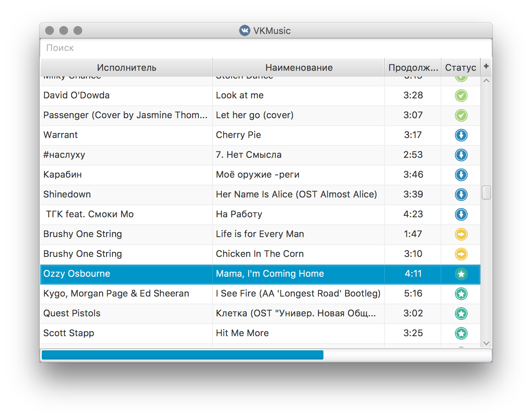
Task: Click the star status icon in the Quest Pistols row
Action: (x=461, y=314)
